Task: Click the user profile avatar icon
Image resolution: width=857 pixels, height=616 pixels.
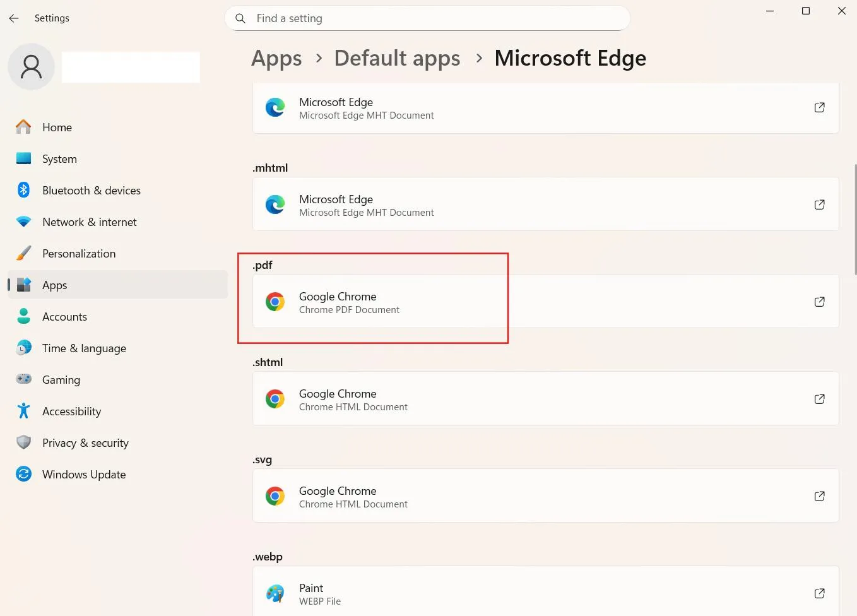Action: pos(31,67)
